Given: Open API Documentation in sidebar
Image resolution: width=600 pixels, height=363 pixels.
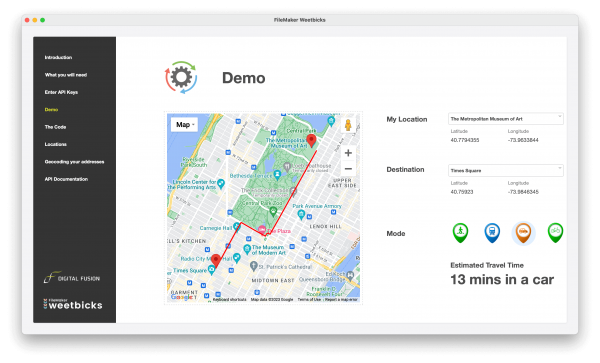Looking at the screenshot, I should pyautogui.click(x=66, y=179).
